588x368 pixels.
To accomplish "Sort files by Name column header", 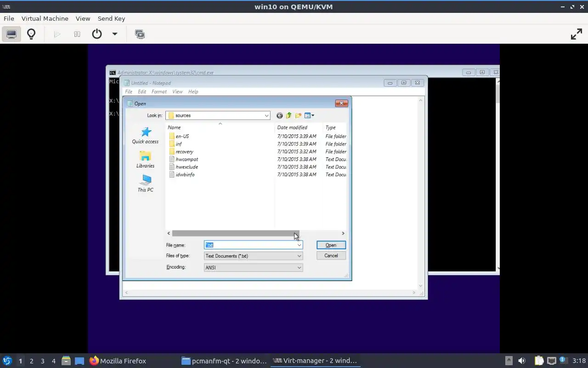I will (220, 127).
